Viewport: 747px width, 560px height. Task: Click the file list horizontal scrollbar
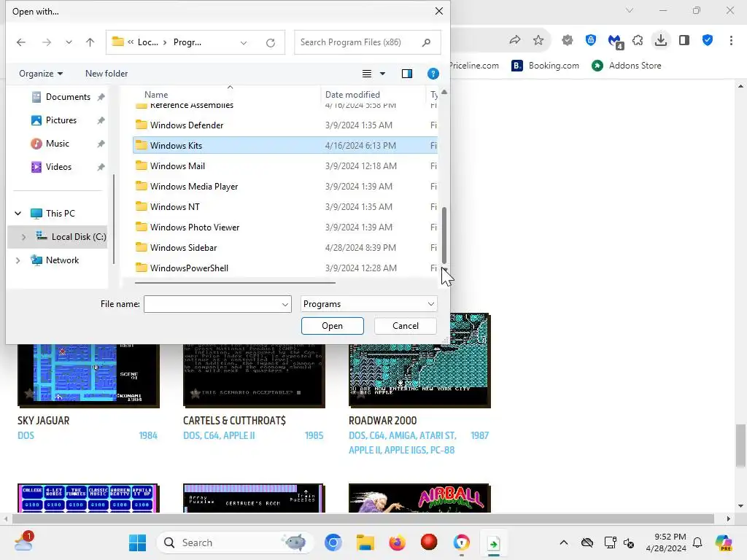tap(235, 283)
